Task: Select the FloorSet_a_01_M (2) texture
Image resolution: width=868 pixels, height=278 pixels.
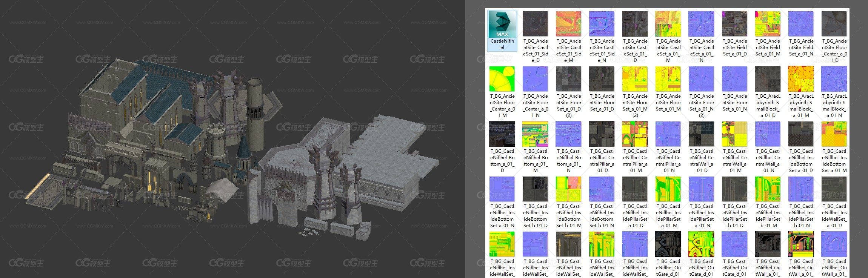Action: click(x=635, y=79)
